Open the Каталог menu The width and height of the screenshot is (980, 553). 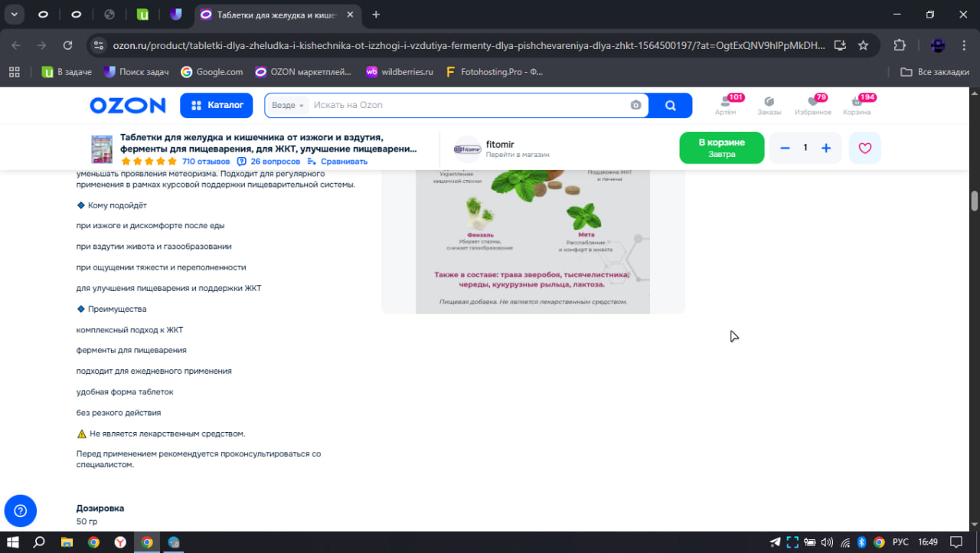[x=217, y=106]
